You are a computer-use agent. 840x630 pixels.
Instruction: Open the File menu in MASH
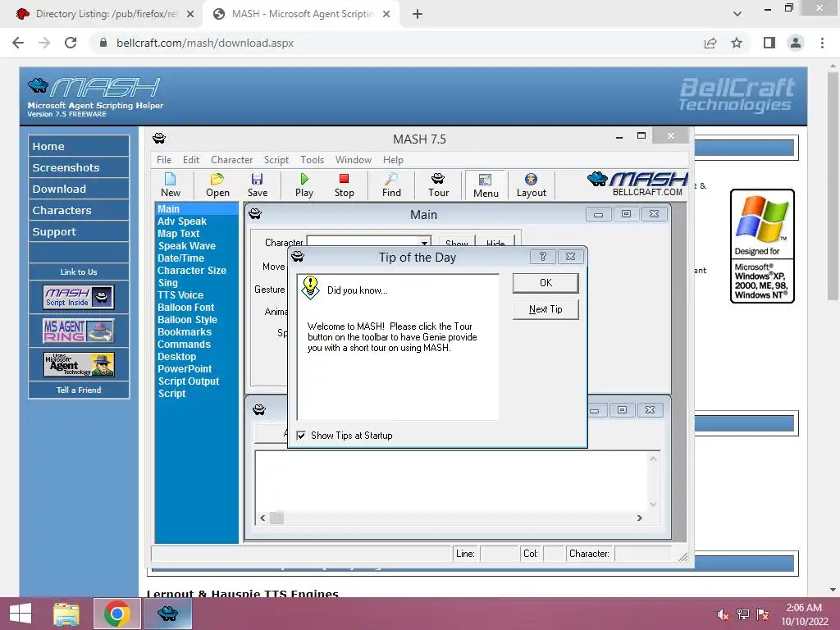click(164, 160)
